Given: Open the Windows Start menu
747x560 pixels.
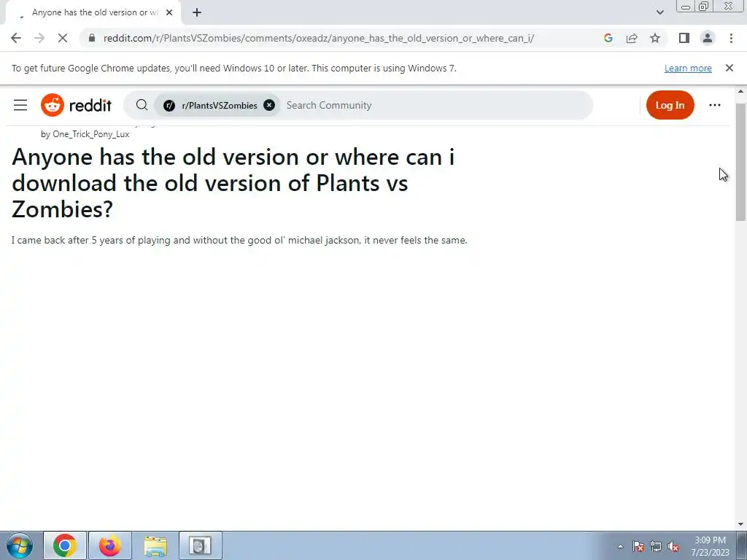Looking at the screenshot, I should click(20, 545).
